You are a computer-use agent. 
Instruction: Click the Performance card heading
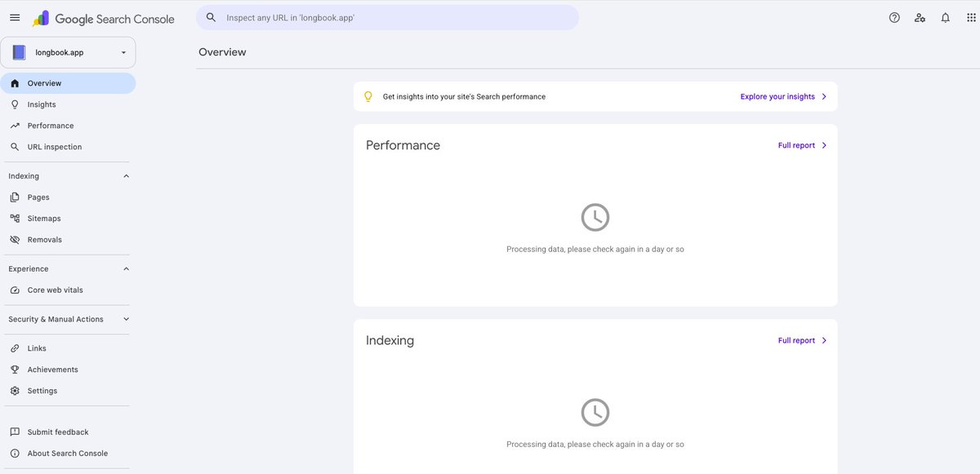(403, 145)
